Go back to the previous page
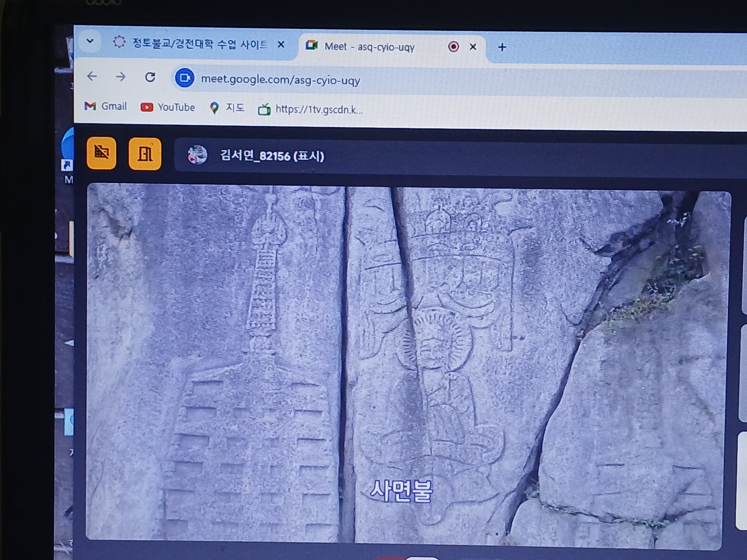 (92, 77)
